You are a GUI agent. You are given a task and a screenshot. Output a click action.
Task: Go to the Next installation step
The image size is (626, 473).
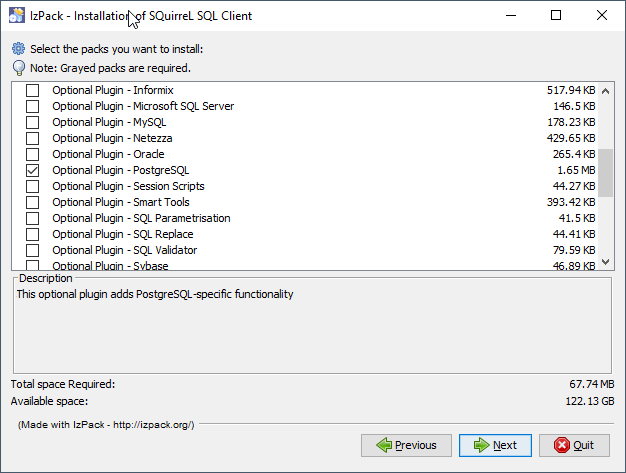coord(495,445)
